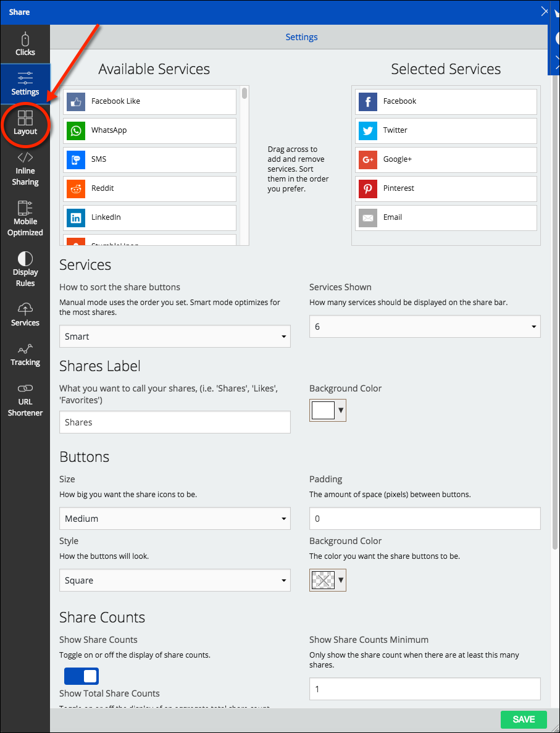Click the Pinterest icon in Selected Services
Screen dimensions: 560x733
coord(368,188)
